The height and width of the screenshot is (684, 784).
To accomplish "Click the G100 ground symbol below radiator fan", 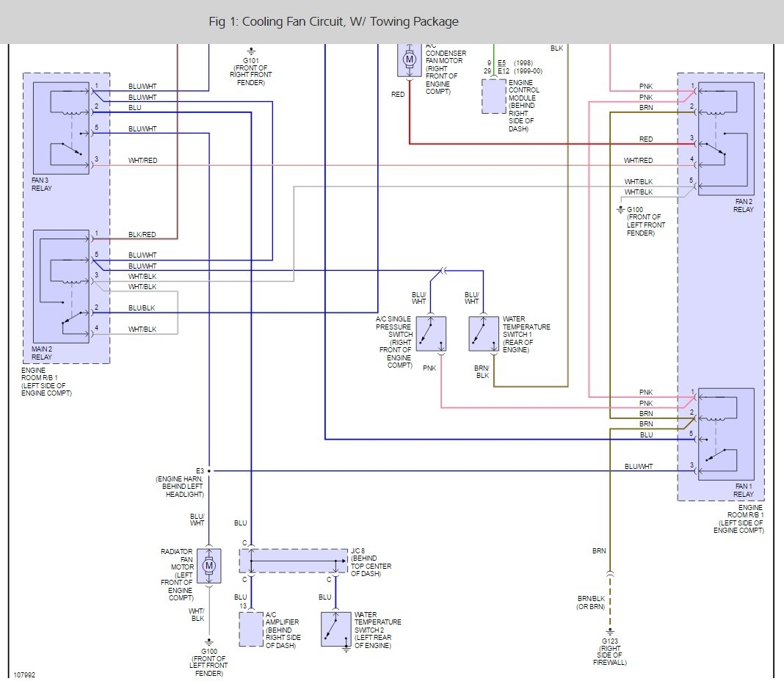I will pos(209,642).
